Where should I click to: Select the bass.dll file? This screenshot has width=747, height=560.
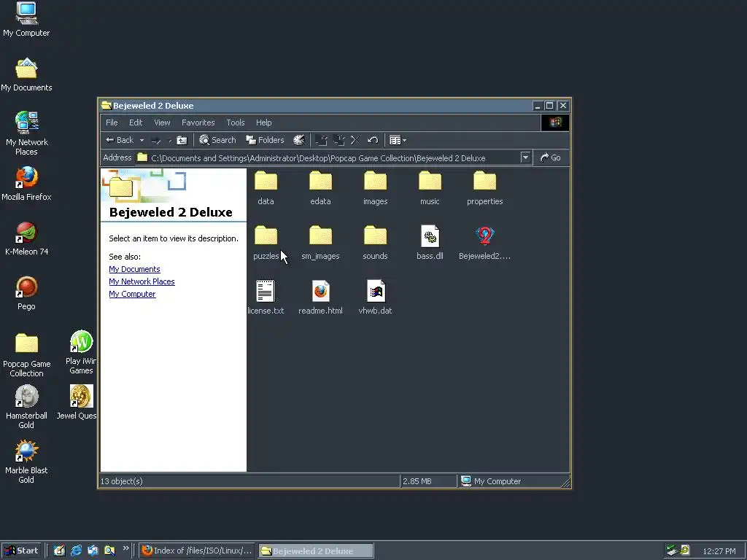(430, 243)
